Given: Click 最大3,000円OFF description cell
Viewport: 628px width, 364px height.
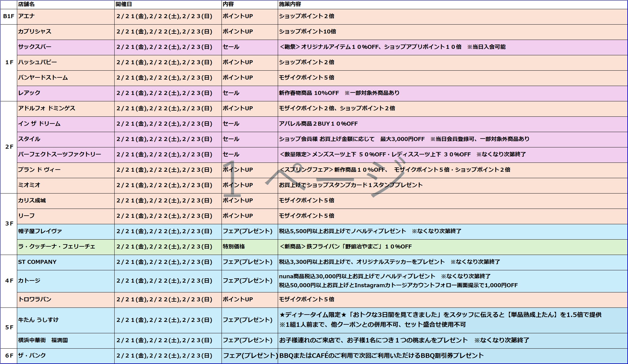Looking at the screenshot, I should [453, 139].
